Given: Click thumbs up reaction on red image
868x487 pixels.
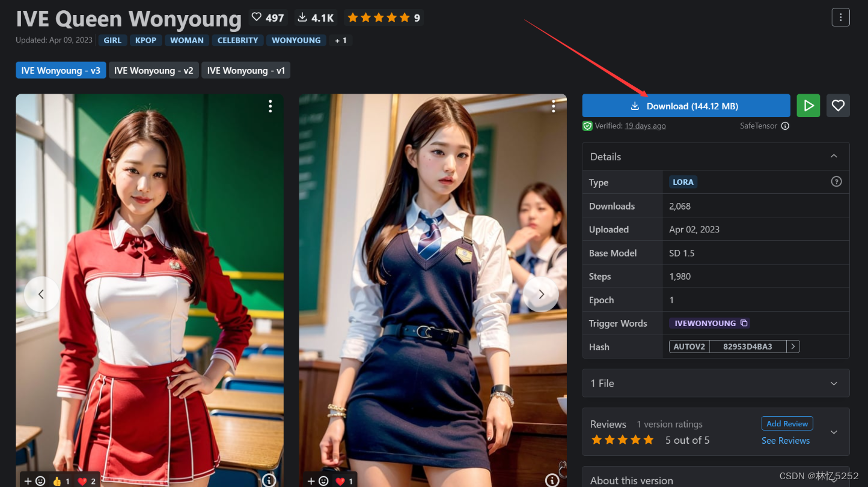Looking at the screenshot, I should coord(61,481).
